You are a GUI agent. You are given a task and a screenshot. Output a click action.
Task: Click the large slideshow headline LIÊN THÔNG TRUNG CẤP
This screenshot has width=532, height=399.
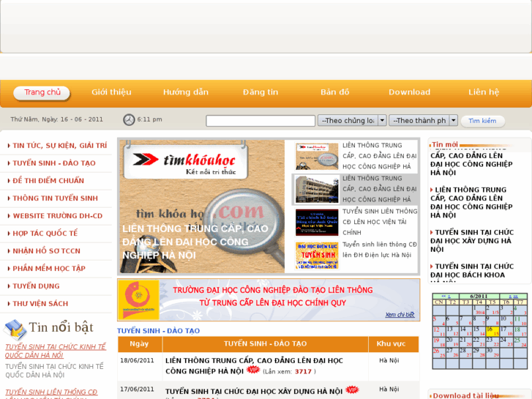point(195,242)
